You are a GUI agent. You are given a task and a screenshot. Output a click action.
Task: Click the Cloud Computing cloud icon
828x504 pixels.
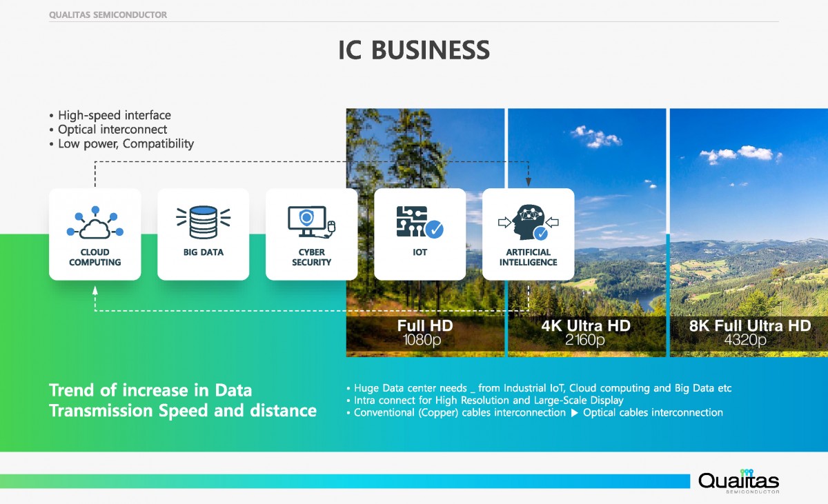point(95,223)
